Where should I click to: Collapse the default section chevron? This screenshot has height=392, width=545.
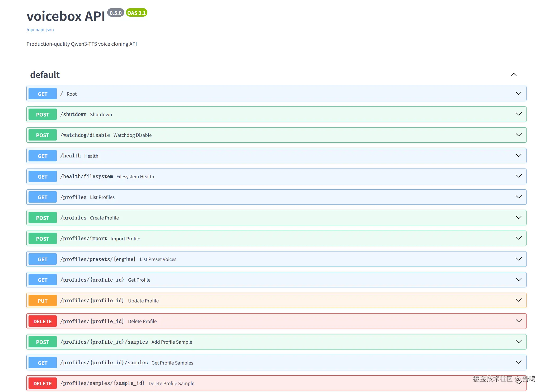pos(513,75)
